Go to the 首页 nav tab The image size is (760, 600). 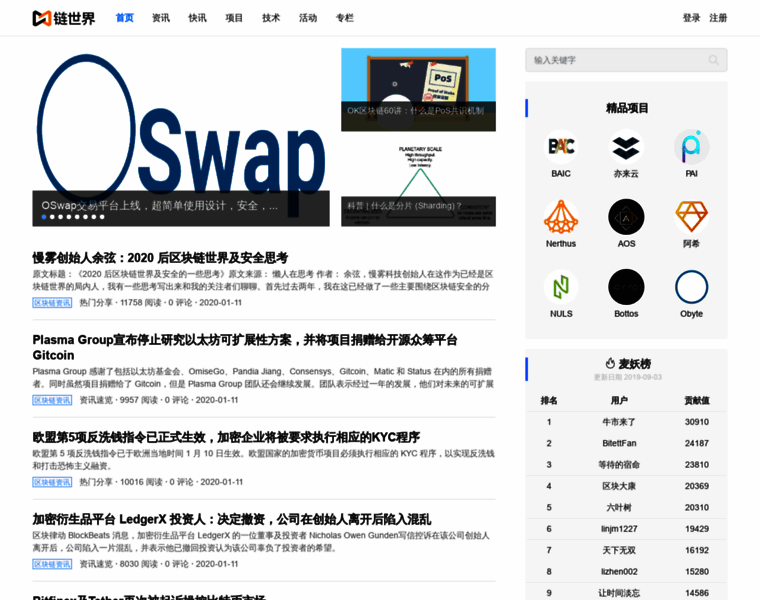(x=125, y=18)
